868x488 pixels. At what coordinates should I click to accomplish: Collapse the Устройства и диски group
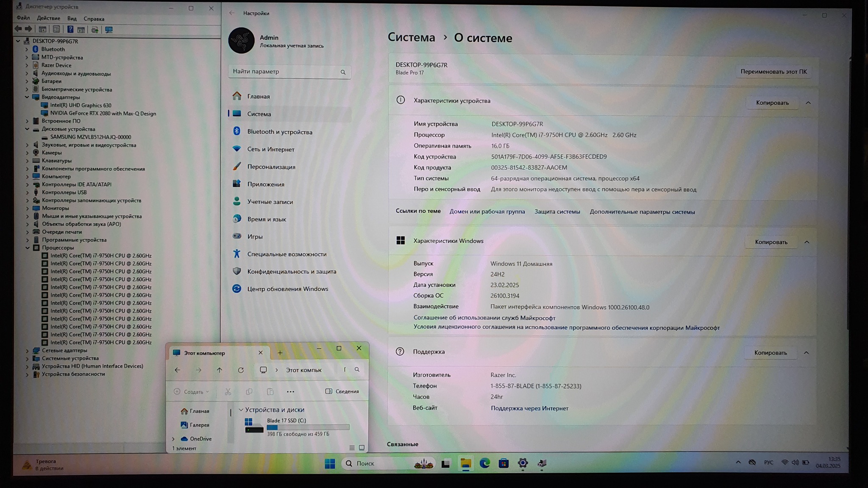(241, 410)
